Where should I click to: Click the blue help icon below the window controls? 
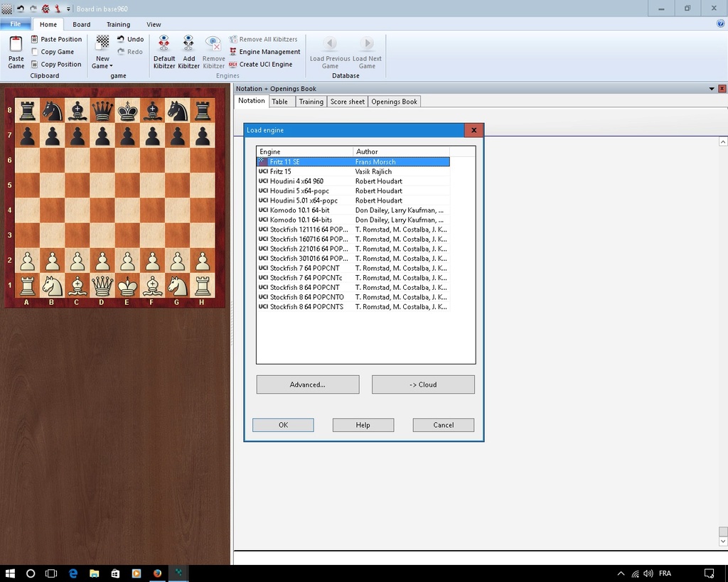(x=721, y=23)
